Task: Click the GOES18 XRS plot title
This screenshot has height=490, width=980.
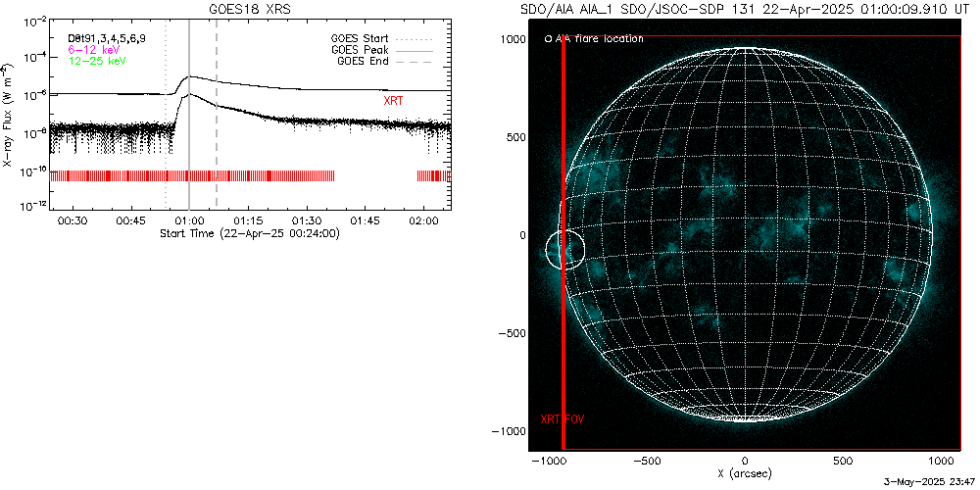Action: (x=250, y=9)
